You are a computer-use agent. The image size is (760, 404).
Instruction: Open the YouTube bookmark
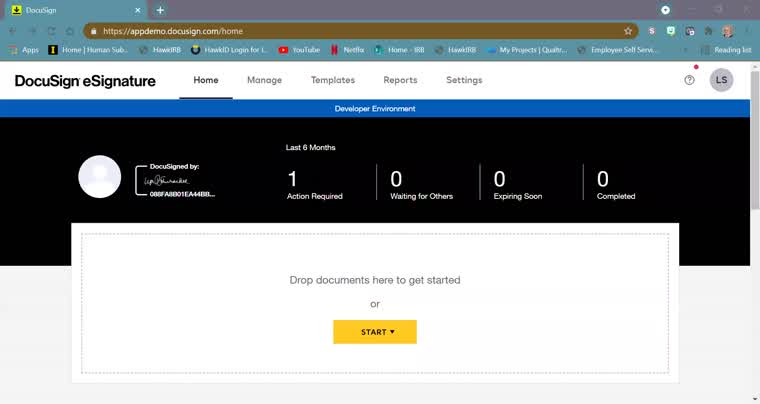[x=300, y=50]
